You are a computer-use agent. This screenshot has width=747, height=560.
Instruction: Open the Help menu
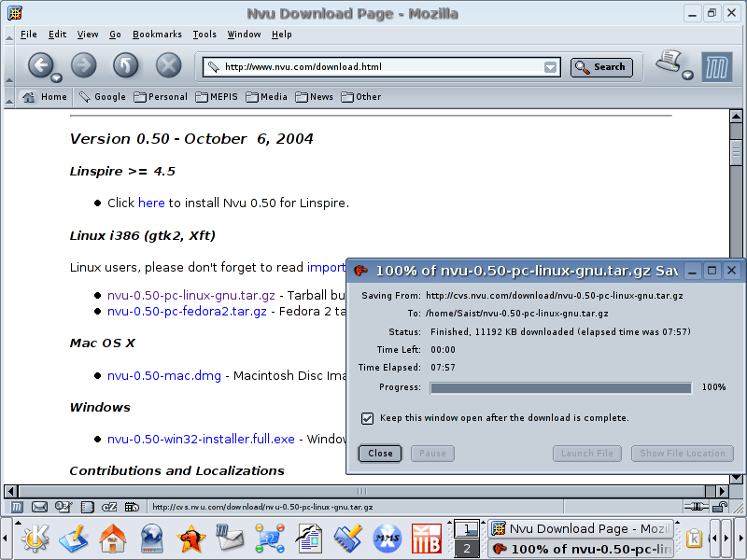(282, 35)
